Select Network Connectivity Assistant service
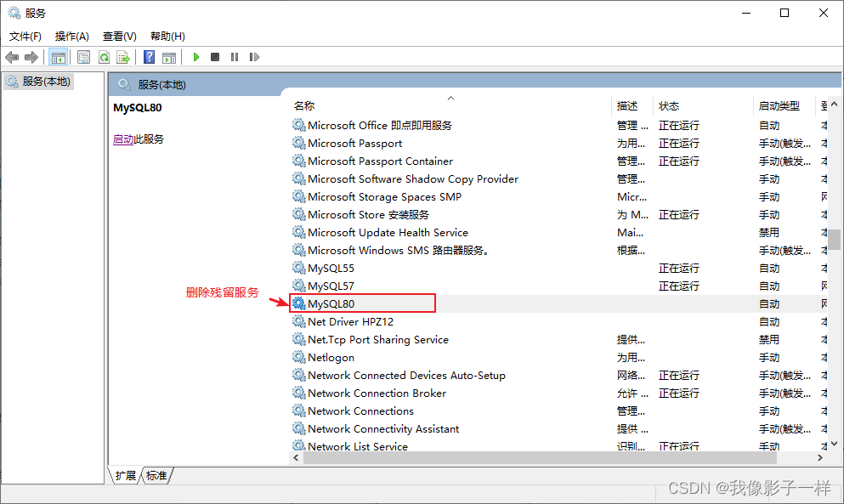This screenshot has height=504, width=844. click(x=558, y=428)
